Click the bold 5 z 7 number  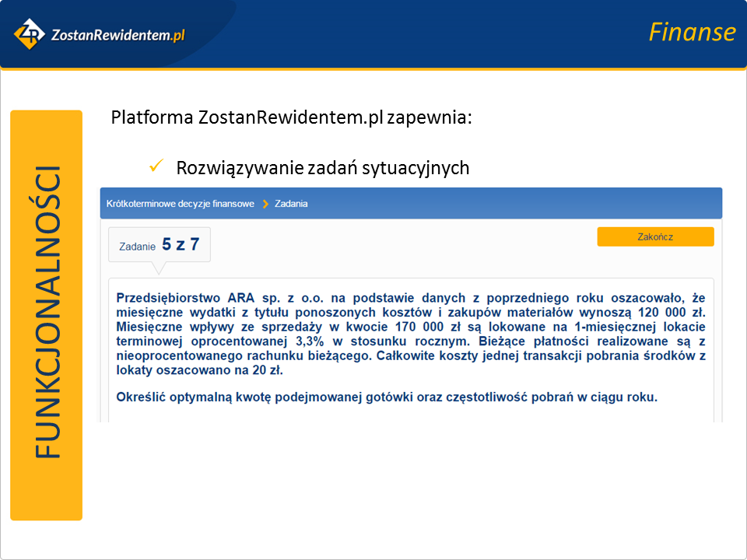coord(181,244)
